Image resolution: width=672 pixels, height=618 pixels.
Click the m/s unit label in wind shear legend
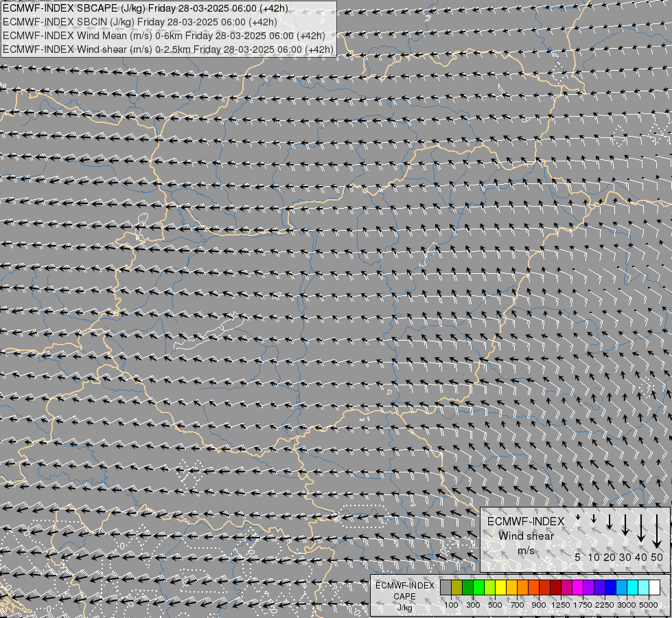pos(526,550)
